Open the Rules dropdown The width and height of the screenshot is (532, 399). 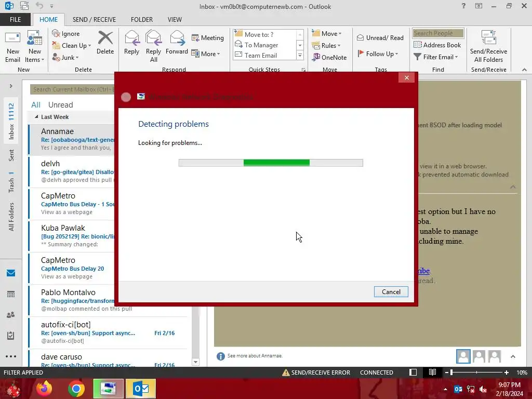click(326, 46)
